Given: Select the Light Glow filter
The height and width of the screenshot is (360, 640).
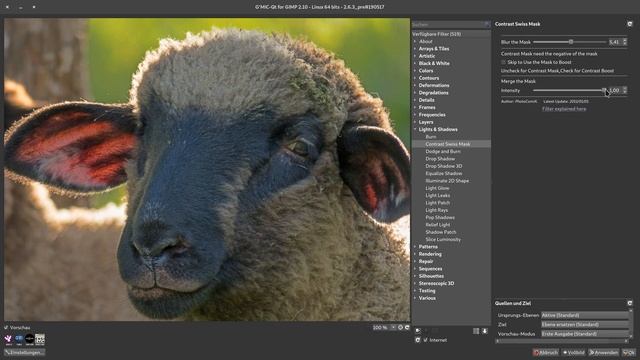Looking at the screenshot, I should click(x=437, y=188).
